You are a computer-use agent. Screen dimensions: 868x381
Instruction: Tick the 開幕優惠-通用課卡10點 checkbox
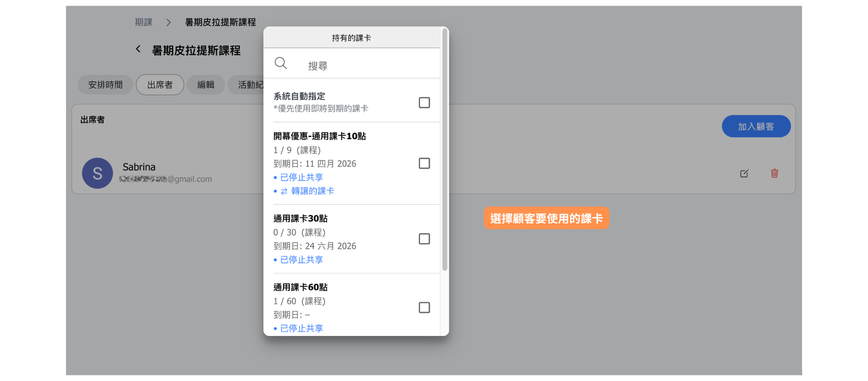(x=424, y=163)
